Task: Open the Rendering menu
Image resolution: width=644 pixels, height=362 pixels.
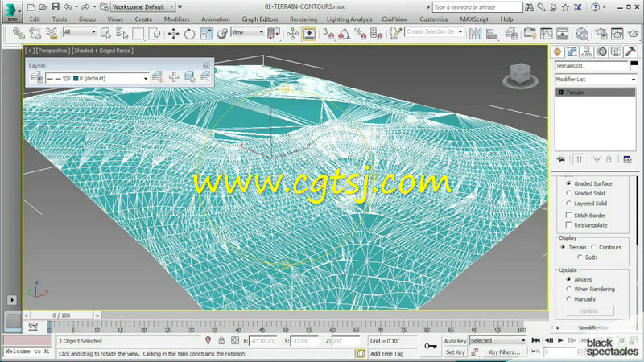Action: 303,19
